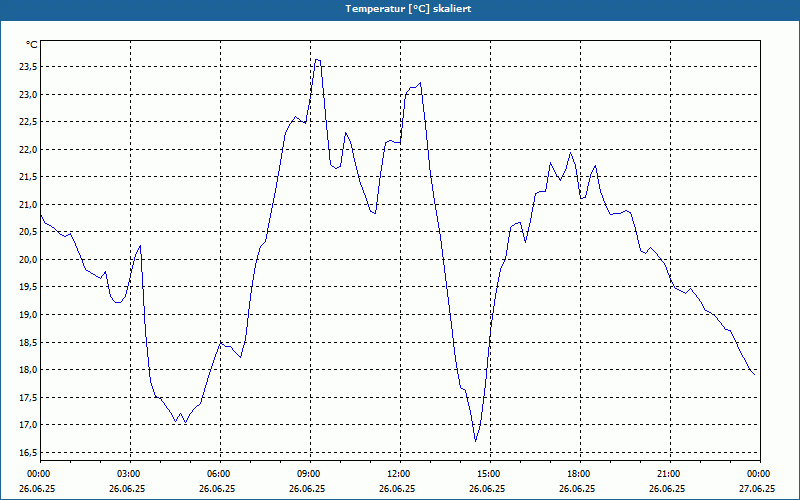Click the 18:00 time label
This screenshot has height=500, width=800.
tap(580, 474)
